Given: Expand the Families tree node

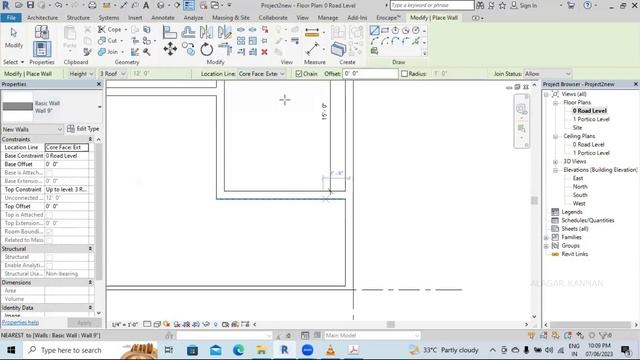Looking at the screenshot, I should click(x=546, y=238).
